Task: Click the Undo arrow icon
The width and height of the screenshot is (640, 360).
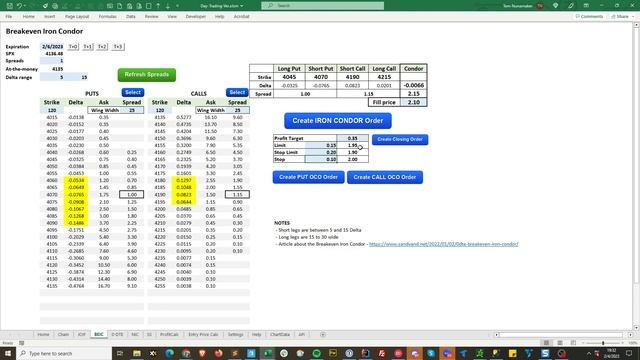Action: coord(19,6)
